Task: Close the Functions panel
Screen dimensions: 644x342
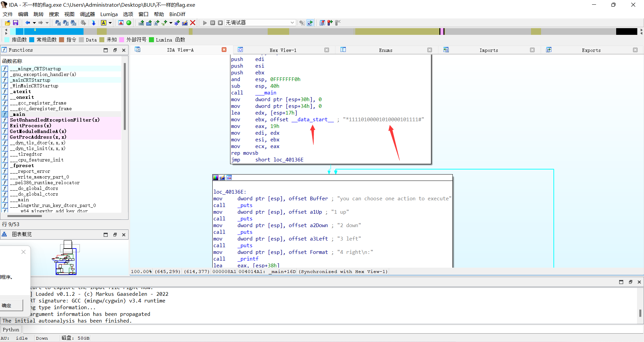Action: [124, 50]
